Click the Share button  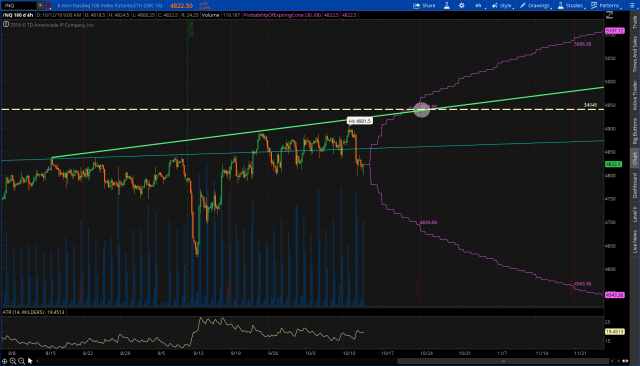[424, 5]
